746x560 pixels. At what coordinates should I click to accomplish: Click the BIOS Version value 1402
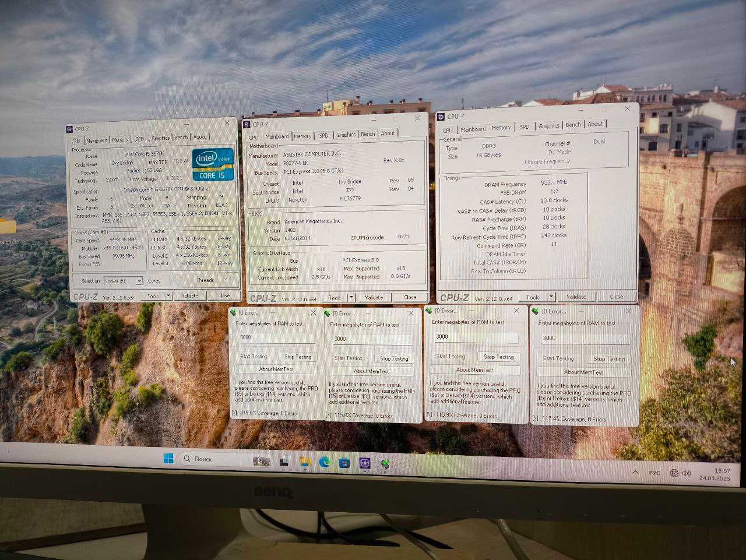(290, 231)
